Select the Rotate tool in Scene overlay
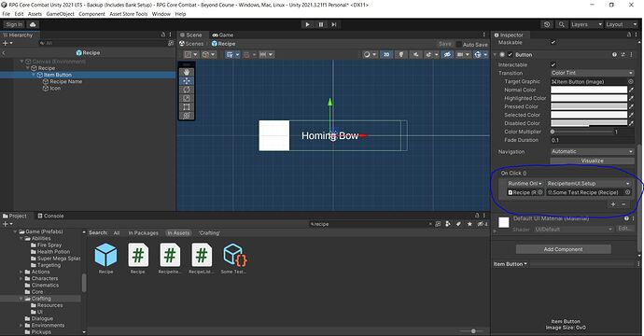This screenshot has height=336, width=644. [187, 90]
